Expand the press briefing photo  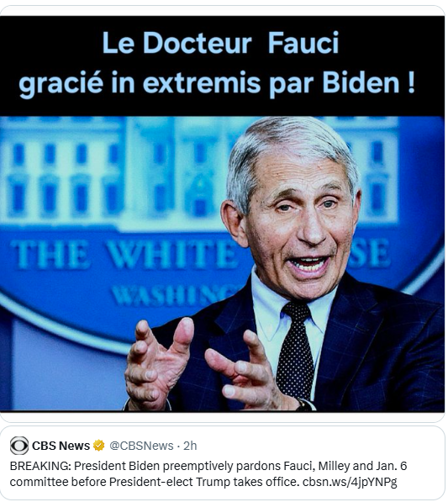222,264
